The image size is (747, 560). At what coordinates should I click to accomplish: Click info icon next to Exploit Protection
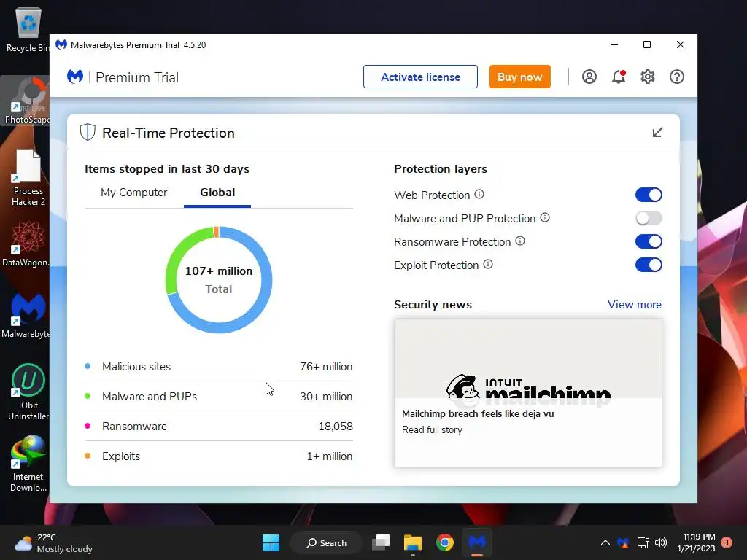(x=488, y=264)
